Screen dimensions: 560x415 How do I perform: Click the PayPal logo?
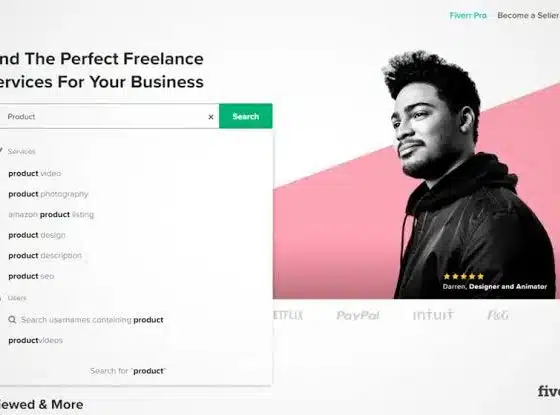[x=358, y=315]
